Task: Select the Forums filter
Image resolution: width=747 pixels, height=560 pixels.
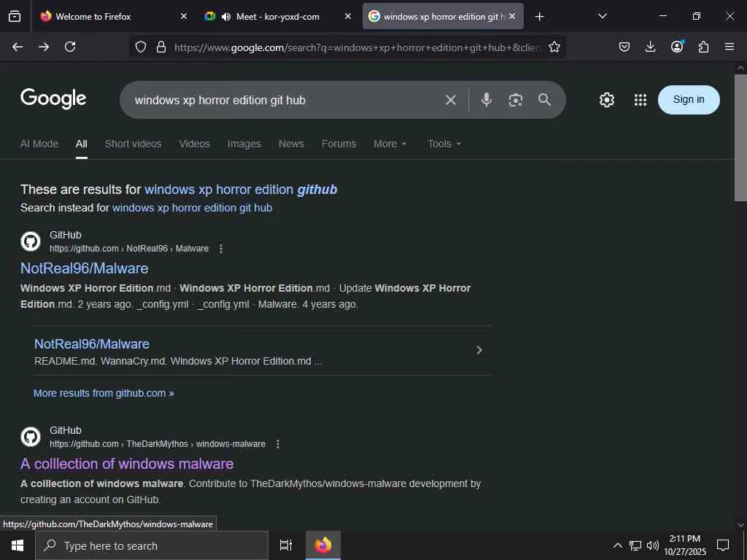Action: (x=338, y=144)
